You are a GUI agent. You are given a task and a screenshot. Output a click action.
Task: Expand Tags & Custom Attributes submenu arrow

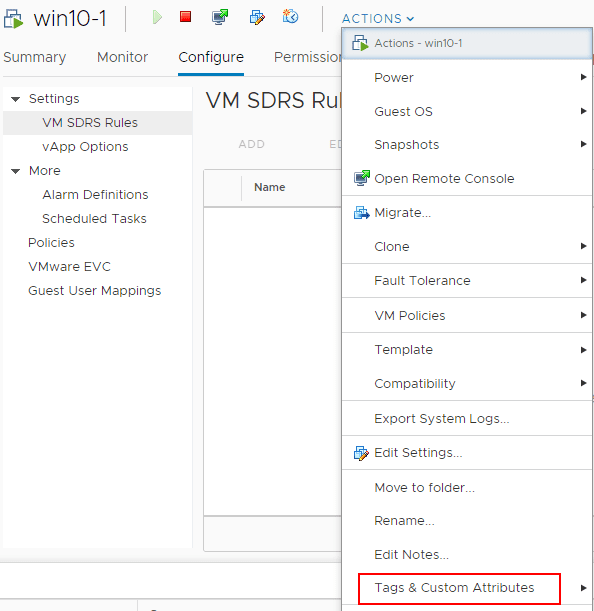583,588
